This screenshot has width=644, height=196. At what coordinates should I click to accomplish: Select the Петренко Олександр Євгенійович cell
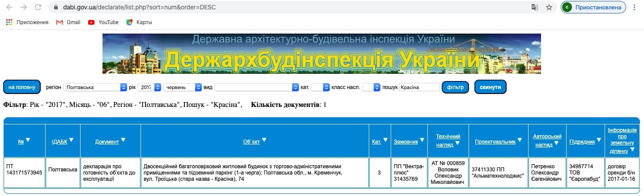[547, 173]
